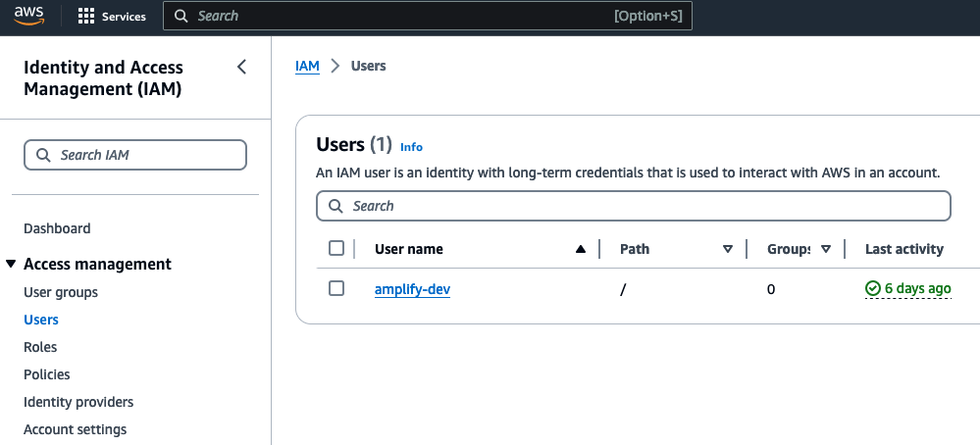Collapse the Access management section
This screenshot has height=445, width=980.
(11, 264)
